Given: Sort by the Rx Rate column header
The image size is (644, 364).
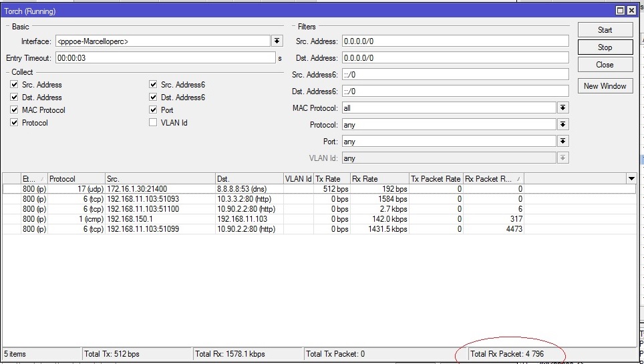Looking at the screenshot, I should 378,179.
